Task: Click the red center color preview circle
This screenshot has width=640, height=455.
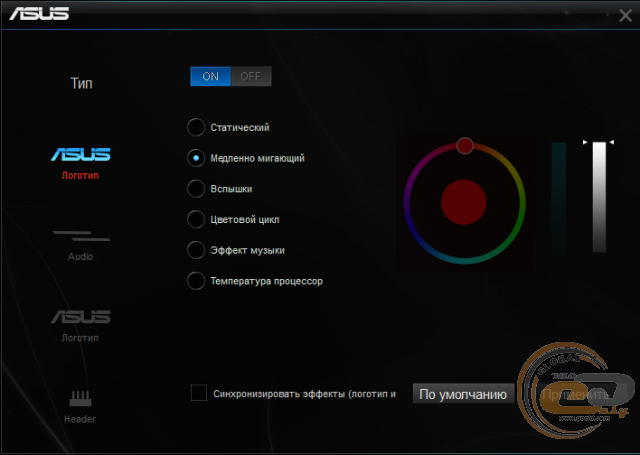Action: click(x=464, y=202)
